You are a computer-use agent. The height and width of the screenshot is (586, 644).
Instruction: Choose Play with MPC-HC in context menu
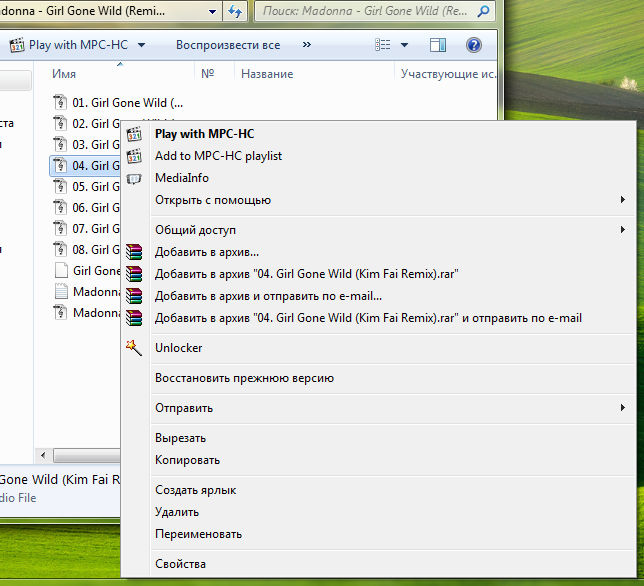205,134
